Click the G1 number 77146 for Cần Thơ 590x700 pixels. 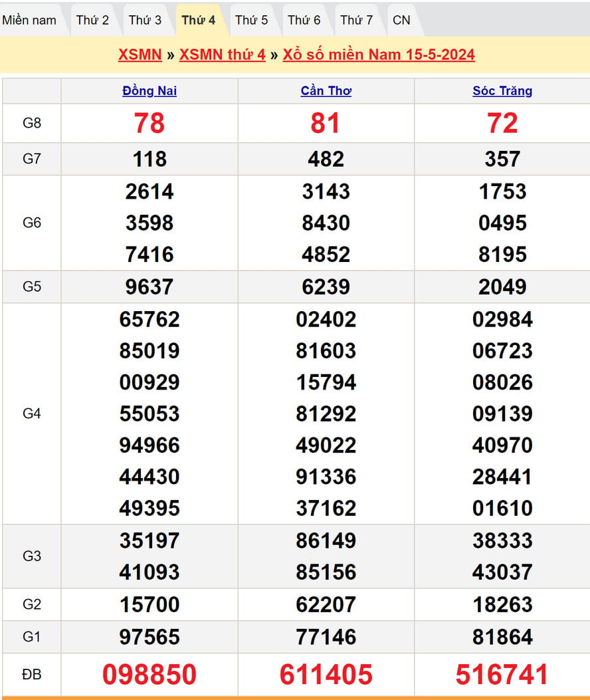[326, 637]
